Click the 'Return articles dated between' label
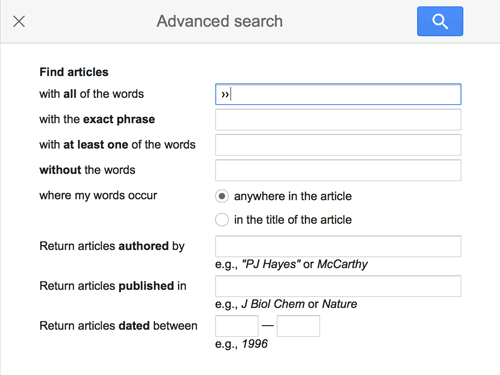This screenshot has width=500, height=375. pos(118,326)
